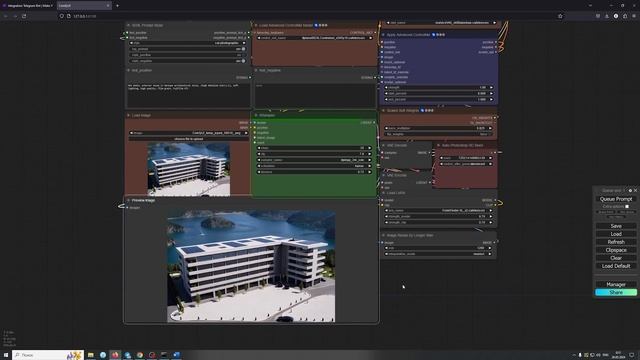
Task: Collapse the Load LoRA node
Action: tap(383, 193)
